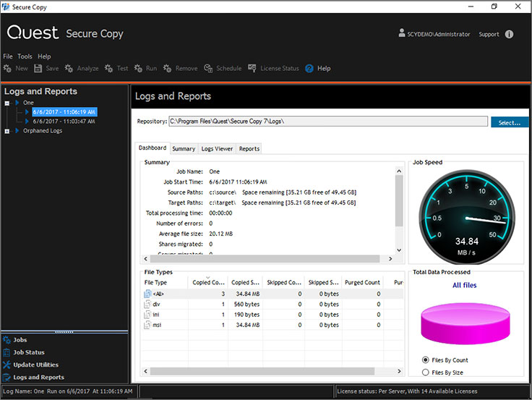The width and height of the screenshot is (532, 400).
Task: Click the Secure Copy title bar icon
Action: [6, 7]
